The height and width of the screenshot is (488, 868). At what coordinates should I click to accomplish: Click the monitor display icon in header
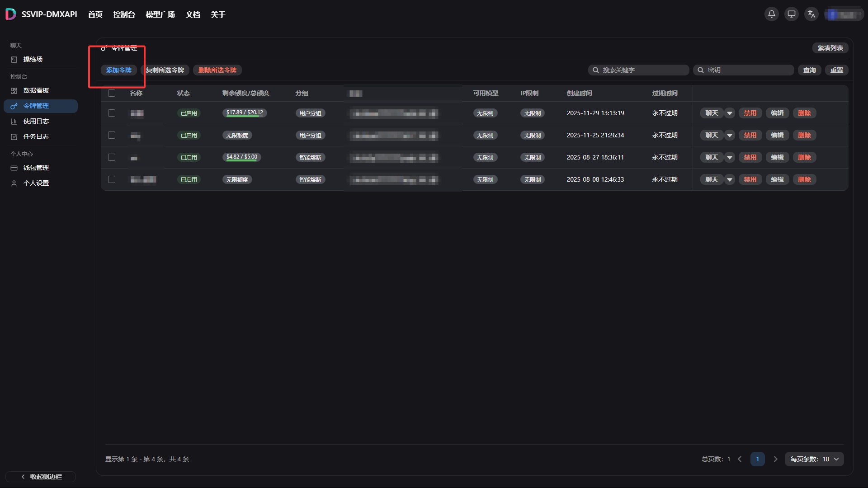click(x=792, y=14)
